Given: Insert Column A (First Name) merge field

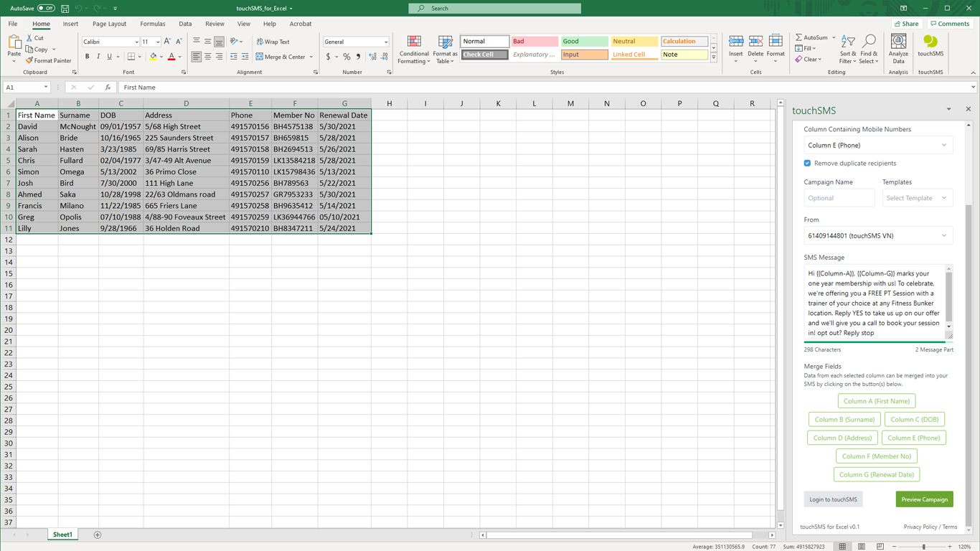Looking at the screenshot, I should (877, 401).
